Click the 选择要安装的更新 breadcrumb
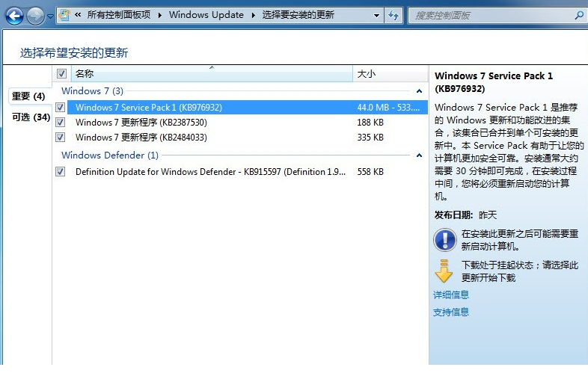Screen dimensions: 588x379 coord(298,15)
